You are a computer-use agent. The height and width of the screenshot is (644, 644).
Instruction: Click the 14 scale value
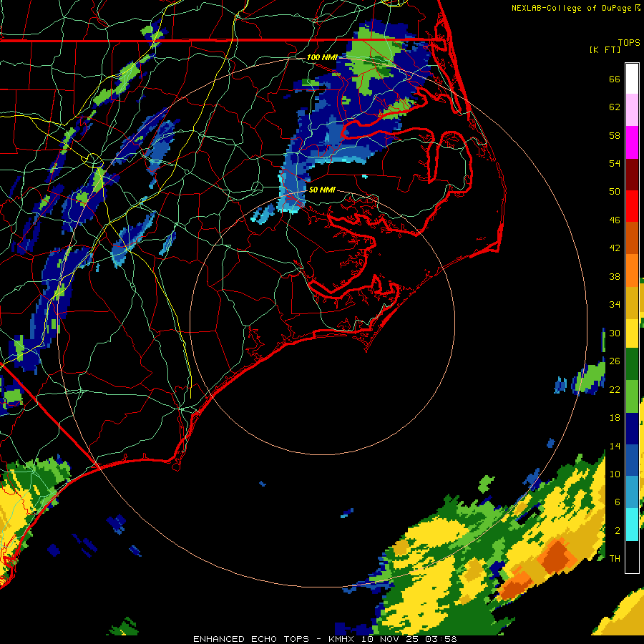[615, 446]
